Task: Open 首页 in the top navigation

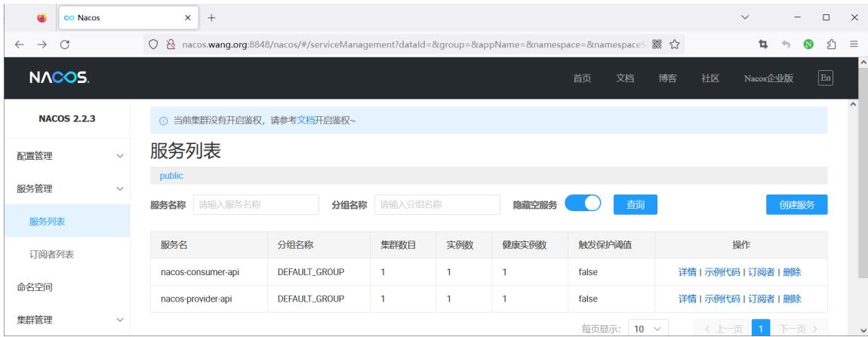Action: click(582, 78)
